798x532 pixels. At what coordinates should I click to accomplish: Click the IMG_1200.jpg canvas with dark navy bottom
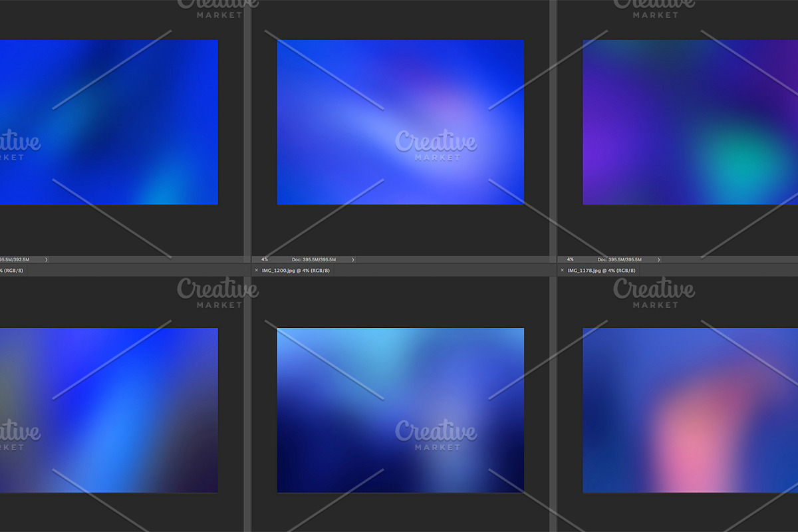click(400, 410)
